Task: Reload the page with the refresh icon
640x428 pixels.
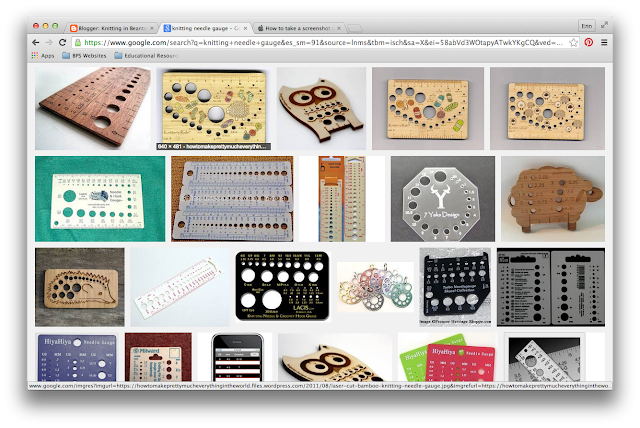Action: click(62, 42)
